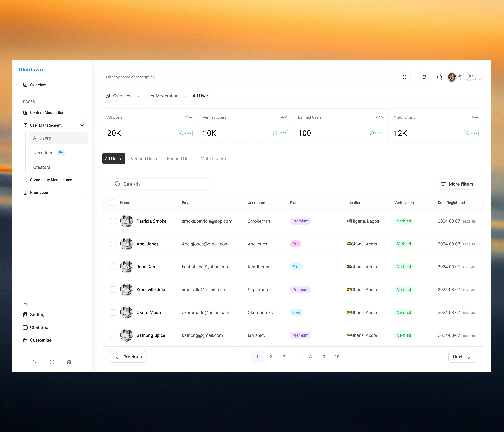Click the table Search input field
504x432 pixels.
pyautogui.click(x=161, y=184)
